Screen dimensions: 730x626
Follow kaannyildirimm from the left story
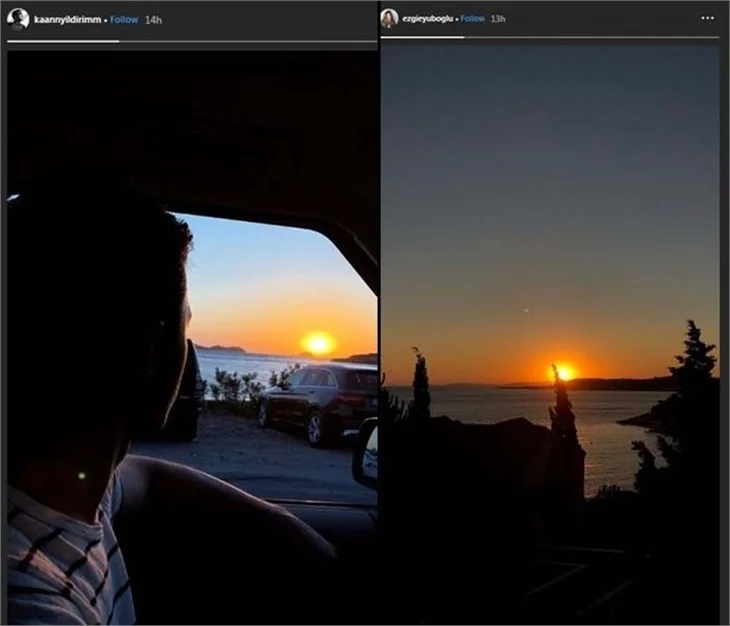click(x=124, y=20)
